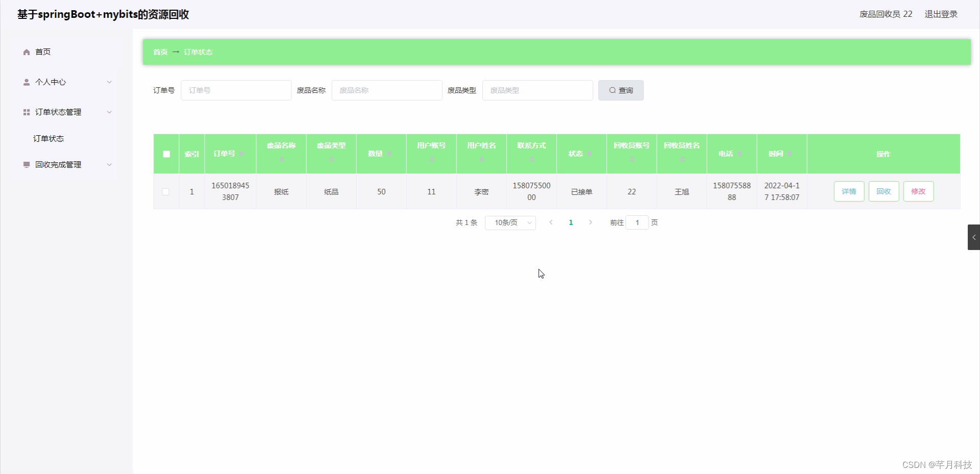Collapse the 个人中心 section chevron
The width and height of the screenshot is (980, 474).
coord(109,82)
